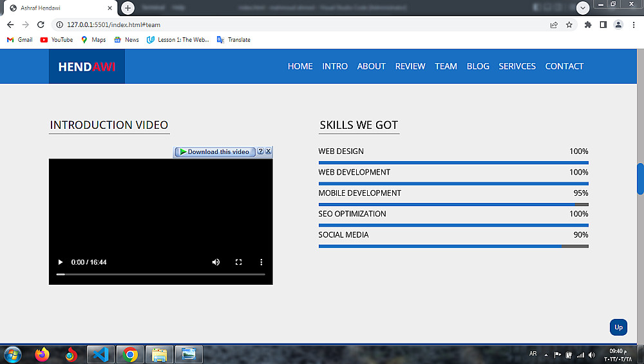644x364 pixels.
Task: Navigate to ABOUT in site menu
Action: (372, 66)
